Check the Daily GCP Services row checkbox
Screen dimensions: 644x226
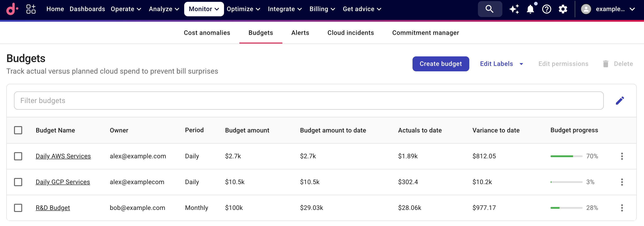[19, 182]
